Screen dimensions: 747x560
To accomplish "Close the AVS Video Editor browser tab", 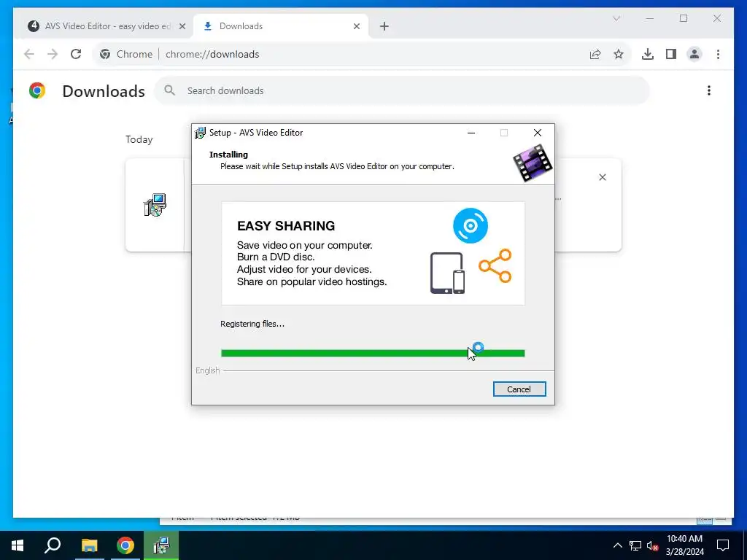I will 182,26.
